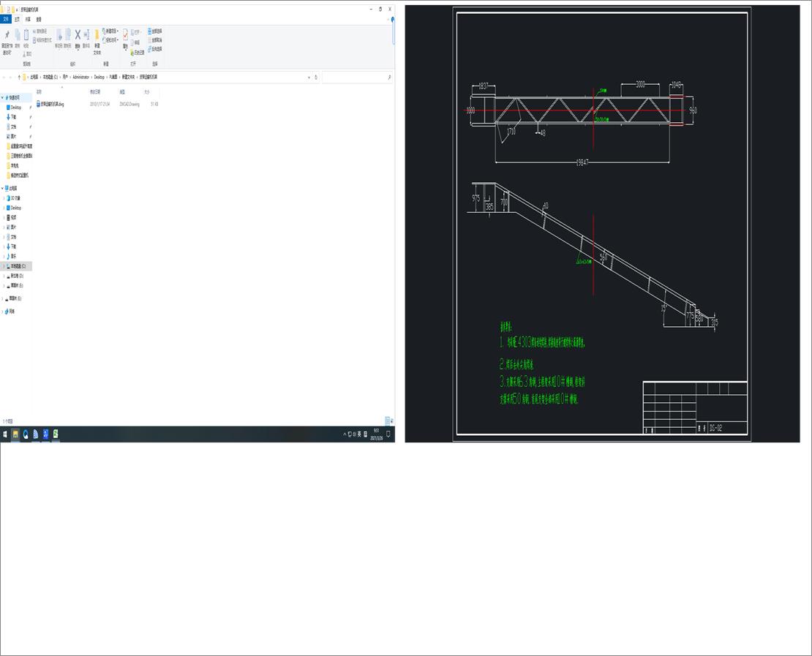Open the Windows Start menu
812x656 pixels.
5,434
